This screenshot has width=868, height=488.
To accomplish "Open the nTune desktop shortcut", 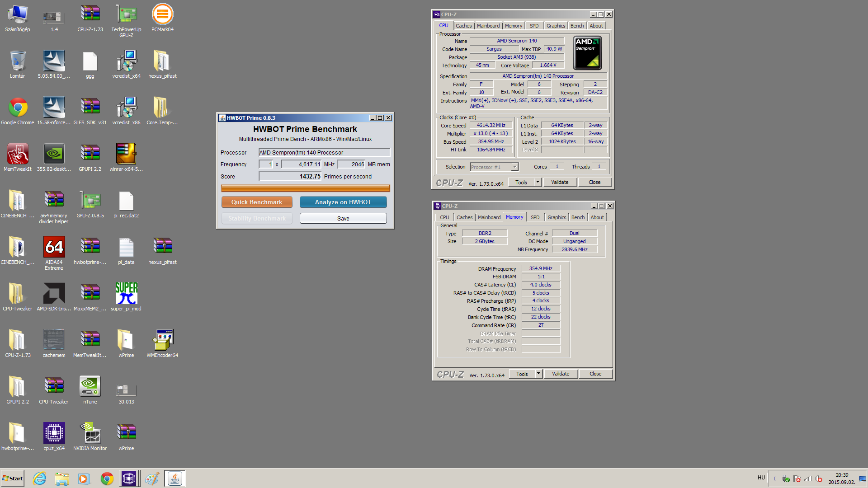I will click(90, 390).
